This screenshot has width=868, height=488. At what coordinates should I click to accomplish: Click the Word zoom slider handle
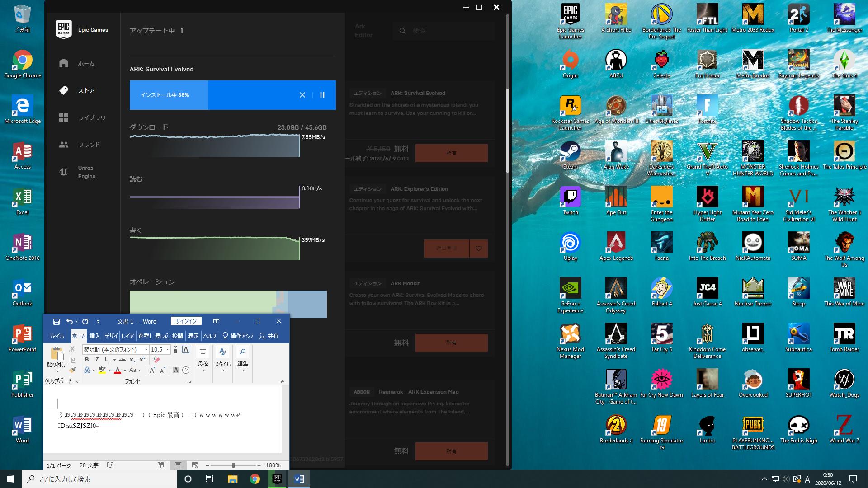tap(233, 465)
